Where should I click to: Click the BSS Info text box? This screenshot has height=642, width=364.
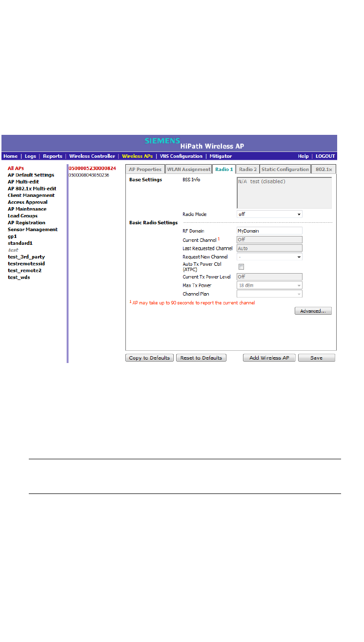[x=284, y=193]
